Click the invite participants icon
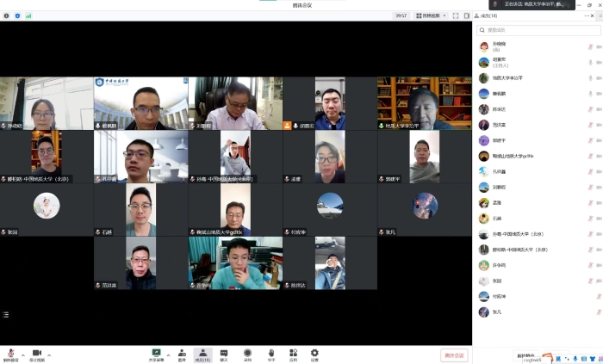 pos(182,355)
